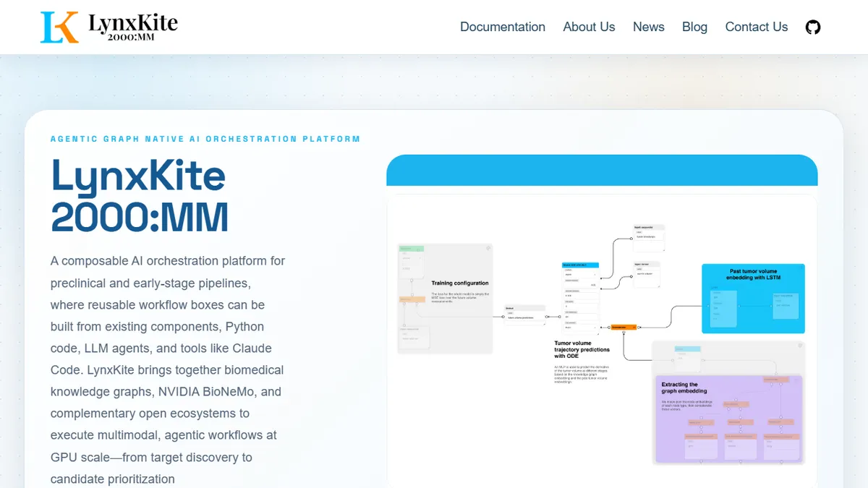This screenshot has height=488, width=868.
Task: Click the blue header bar above the workflow preview
Action: 602,171
